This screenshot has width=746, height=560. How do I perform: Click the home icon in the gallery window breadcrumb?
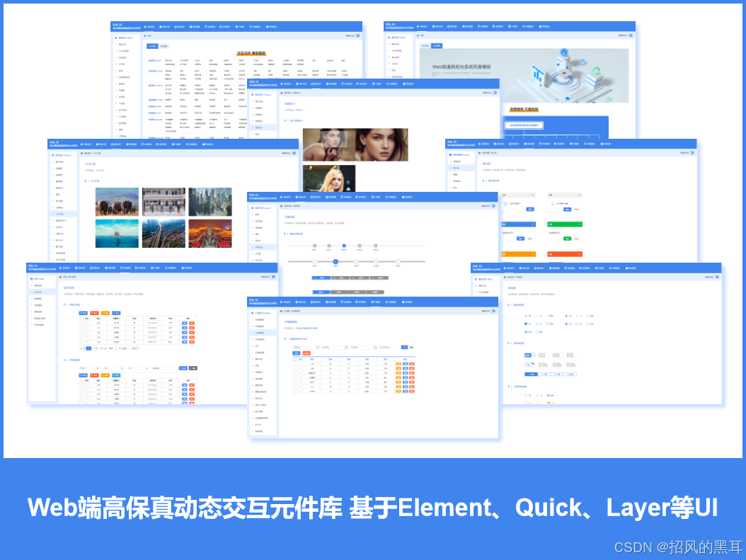pyautogui.click(x=82, y=153)
